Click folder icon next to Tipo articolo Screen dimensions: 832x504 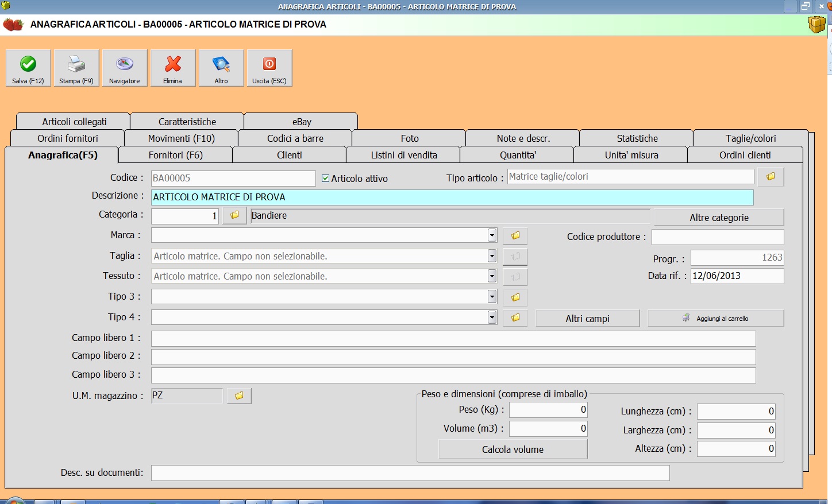(771, 177)
